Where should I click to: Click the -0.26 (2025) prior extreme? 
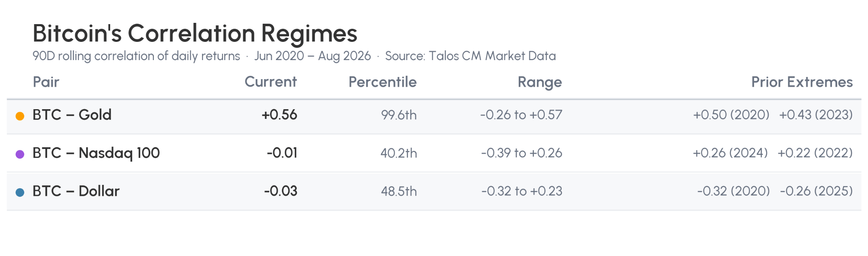tap(816, 191)
